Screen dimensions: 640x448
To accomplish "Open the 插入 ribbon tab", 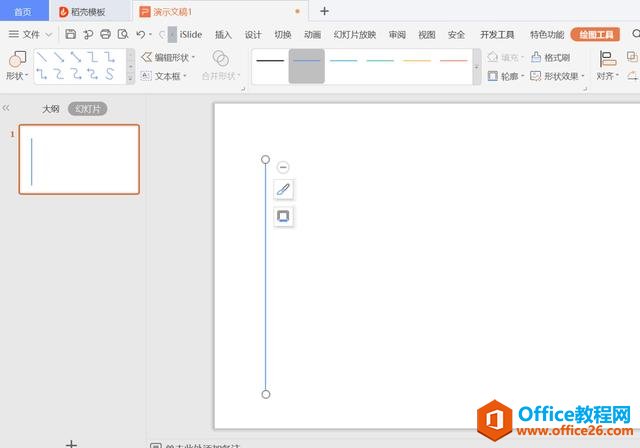I will [223, 35].
